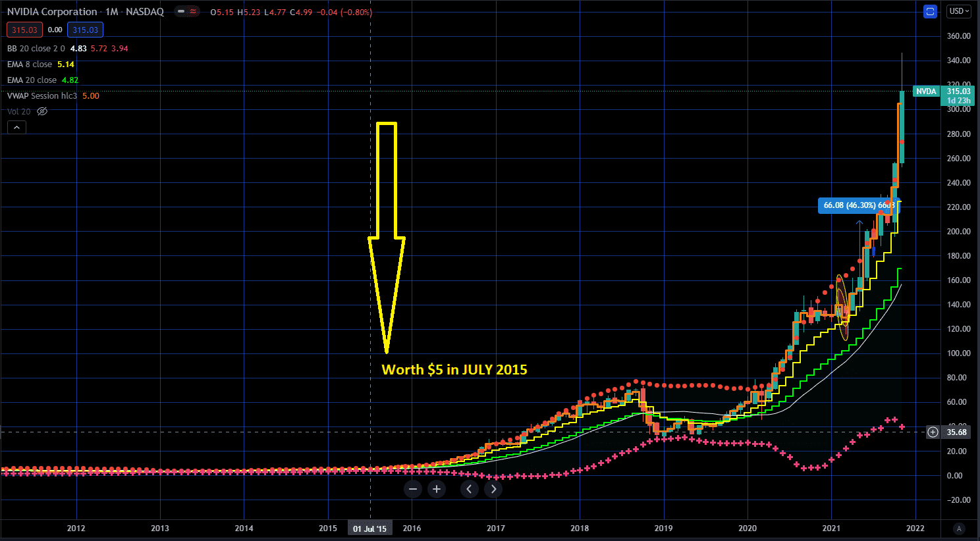Click the 360.00 label on the price scale
The width and height of the screenshot is (980, 541).
click(959, 36)
